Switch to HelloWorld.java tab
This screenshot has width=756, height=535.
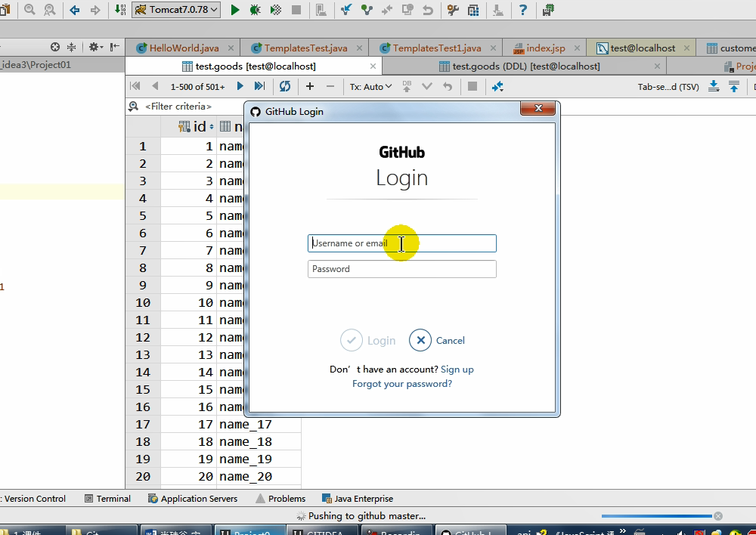[x=184, y=48]
